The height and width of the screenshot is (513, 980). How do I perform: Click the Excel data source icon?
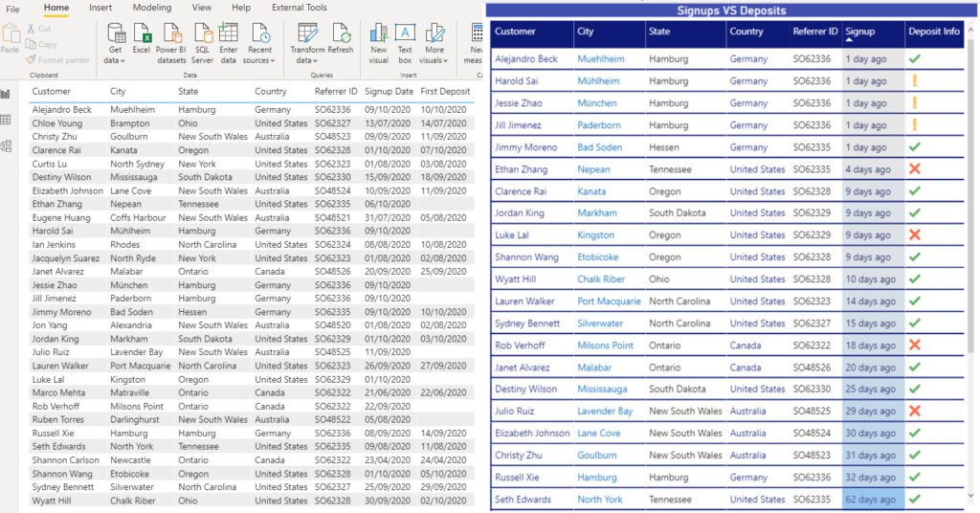(x=142, y=33)
